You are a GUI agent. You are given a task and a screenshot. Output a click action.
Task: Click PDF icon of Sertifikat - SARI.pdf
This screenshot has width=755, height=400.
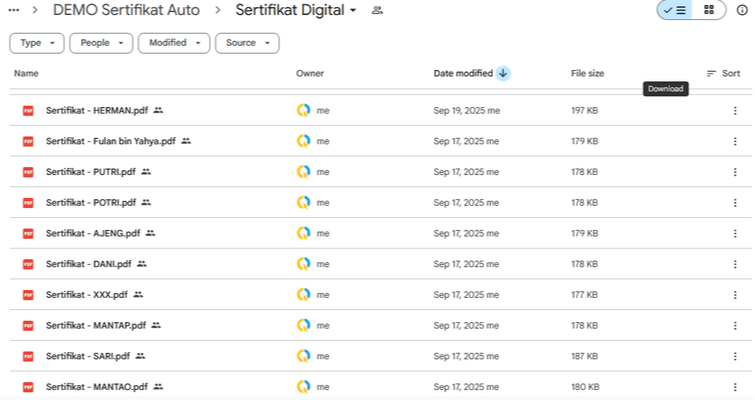(x=28, y=356)
